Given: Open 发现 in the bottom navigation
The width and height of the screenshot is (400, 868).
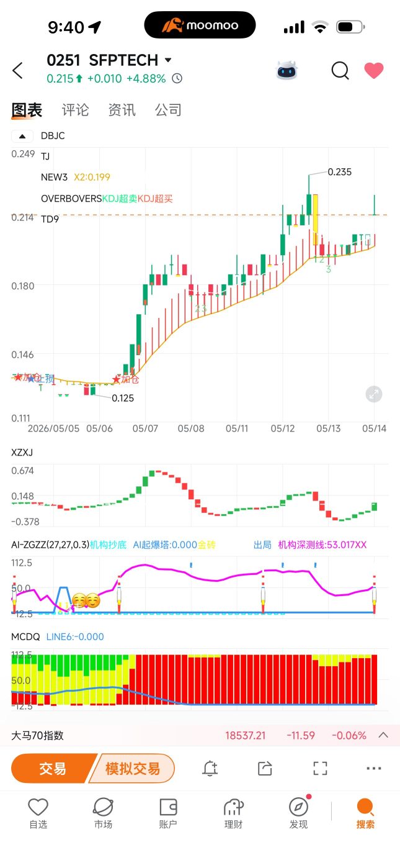Looking at the screenshot, I should pyautogui.click(x=298, y=813).
